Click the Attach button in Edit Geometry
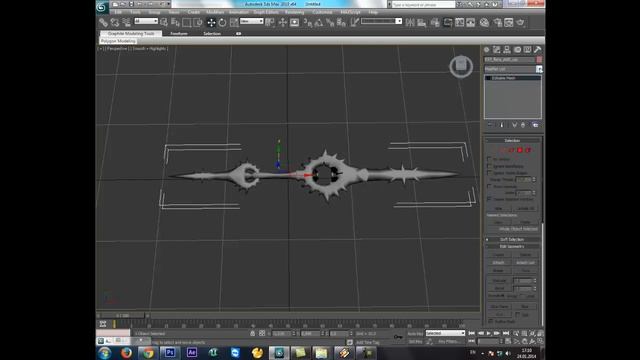 [x=499, y=262]
